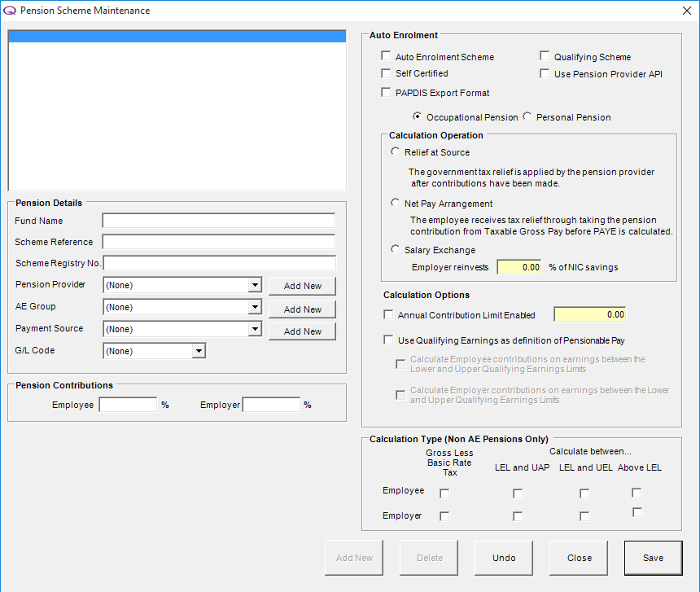Choose the Personal Pension radio button
This screenshot has height=592, width=700.
pyautogui.click(x=527, y=116)
